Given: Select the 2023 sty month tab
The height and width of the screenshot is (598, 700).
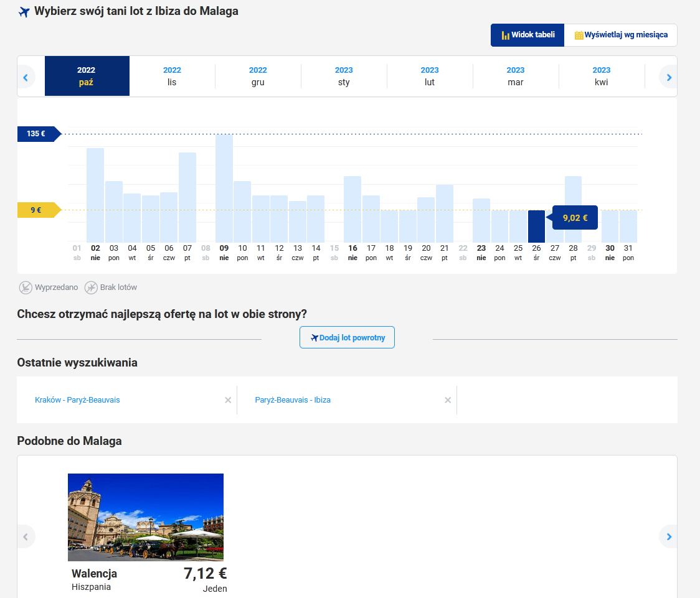Looking at the screenshot, I should (x=344, y=76).
